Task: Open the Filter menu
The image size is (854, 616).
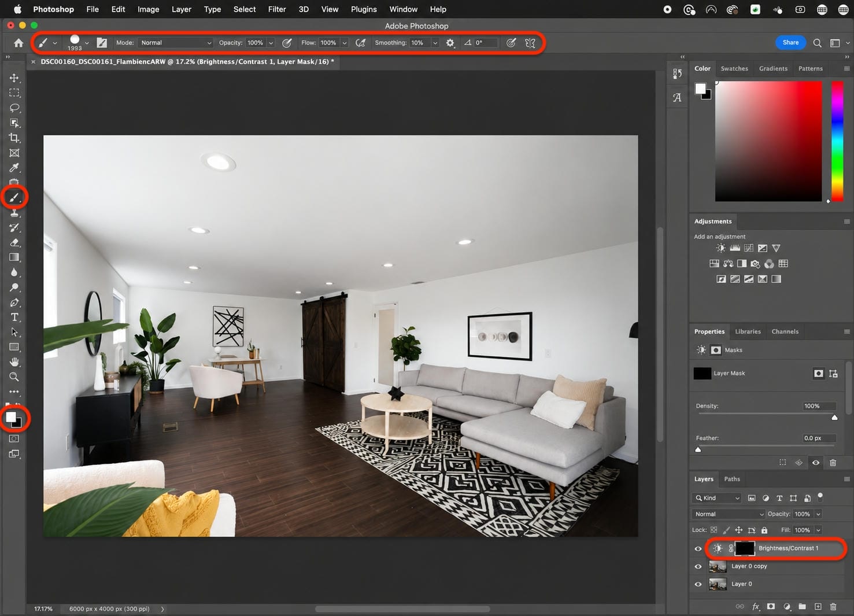Action: tap(277, 9)
